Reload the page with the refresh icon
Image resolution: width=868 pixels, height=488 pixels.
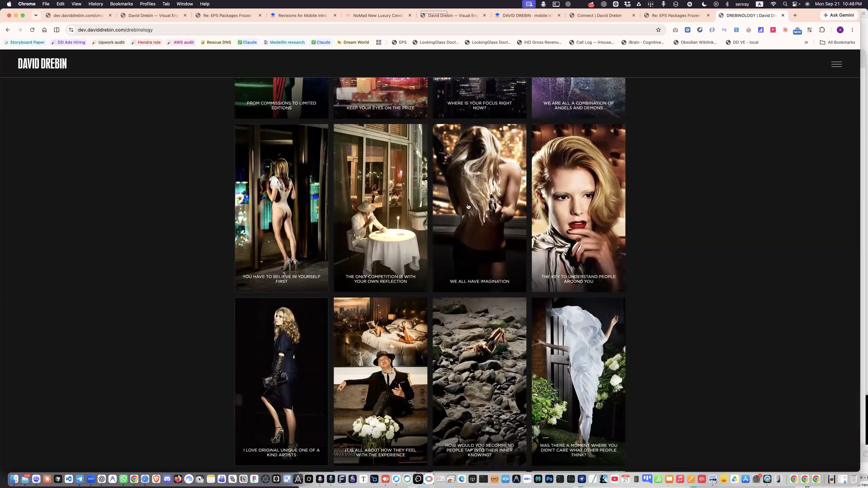[x=32, y=30]
